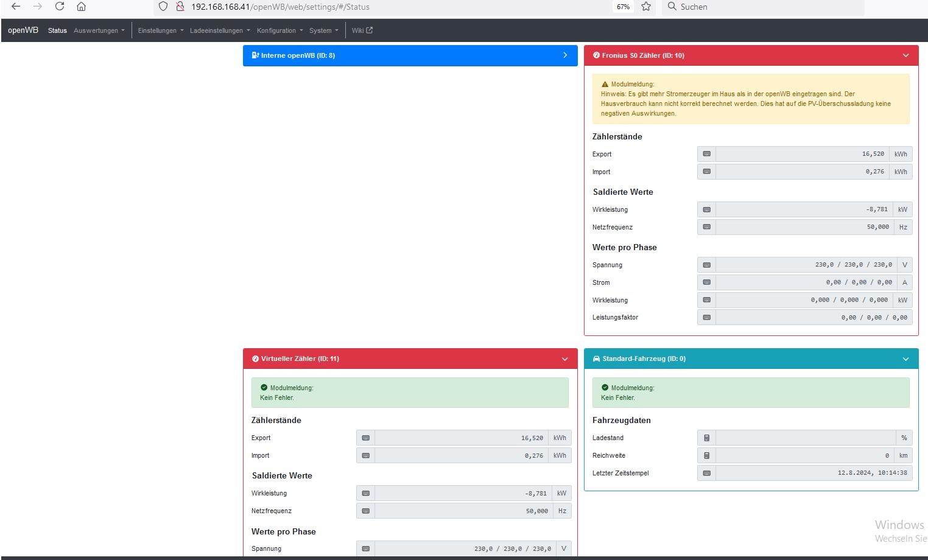
Task: Click green check icon in Standard-Fahrzeug Modulmeldung
Action: point(605,388)
